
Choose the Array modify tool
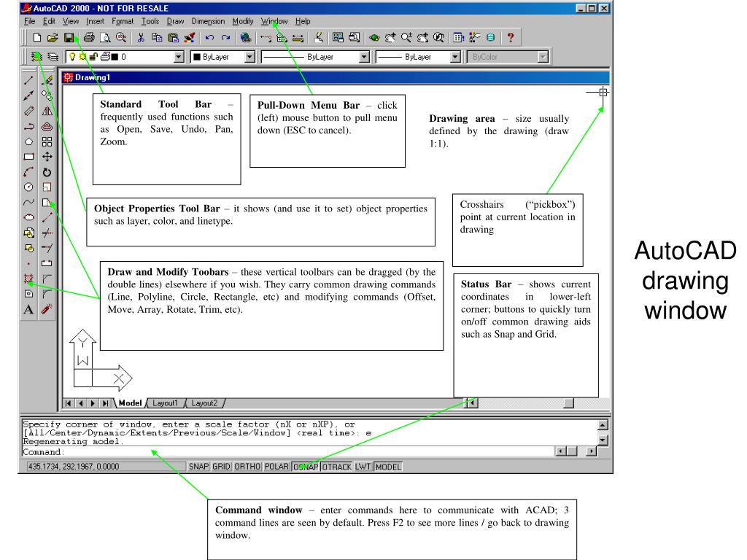point(47,141)
